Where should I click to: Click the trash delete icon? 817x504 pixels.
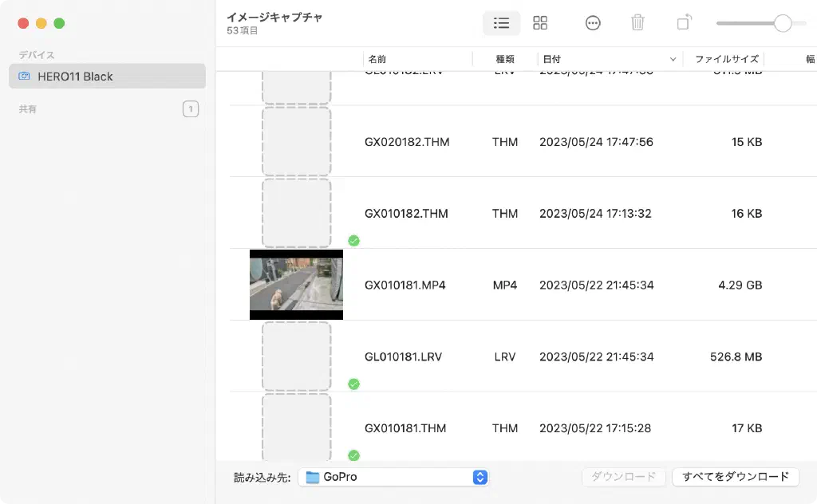click(x=637, y=23)
